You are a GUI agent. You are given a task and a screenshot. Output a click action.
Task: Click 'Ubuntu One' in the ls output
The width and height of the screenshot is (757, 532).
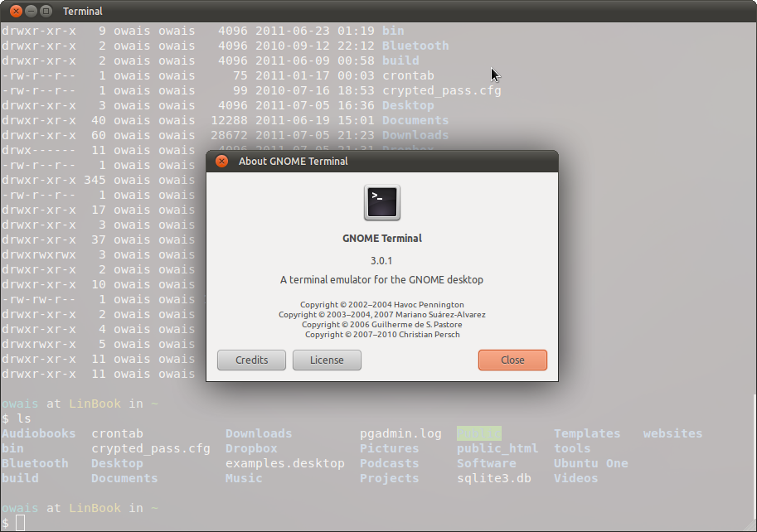coord(591,463)
